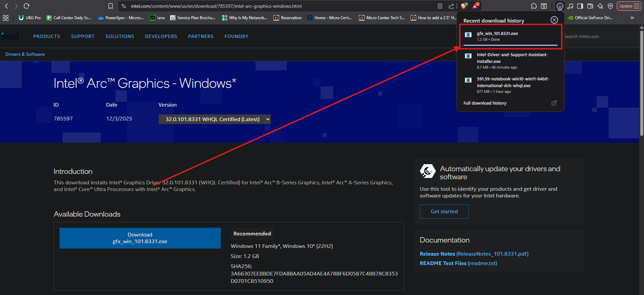Open the Brave Wallet icon
Image resolution: width=644 pixels, height=295 pixels.
pos(590,6)
